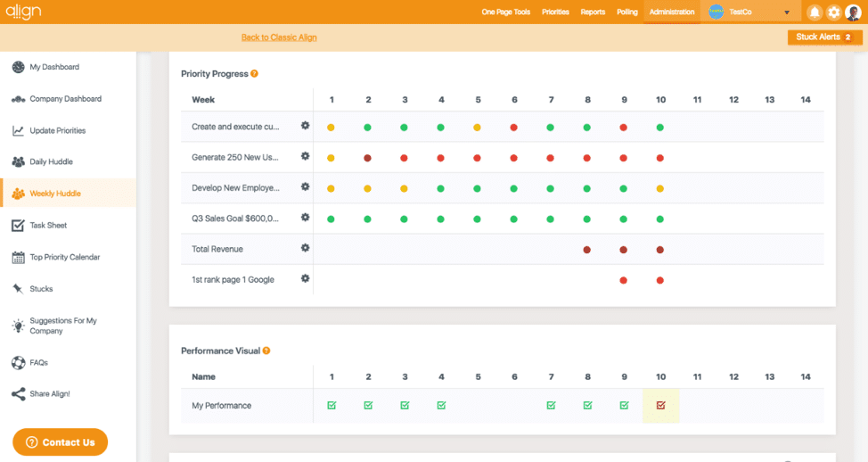Click the Suggestions lightbulb icon
Viewport: 868px width, 462px height.
tap(18, 326)
